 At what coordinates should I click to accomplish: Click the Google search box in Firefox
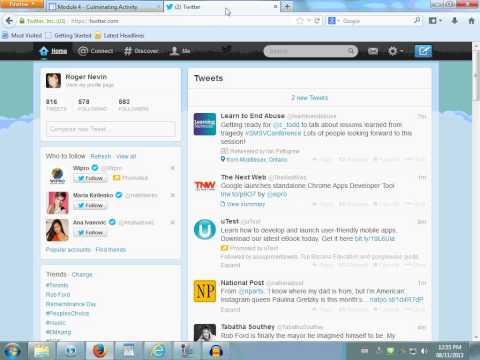point(377,21)
